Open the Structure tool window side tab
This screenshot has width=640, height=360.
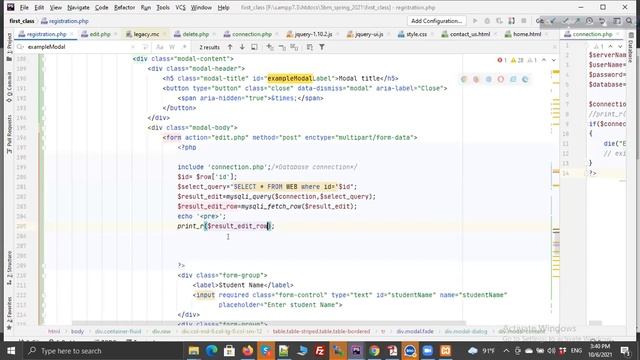[9, 268]
